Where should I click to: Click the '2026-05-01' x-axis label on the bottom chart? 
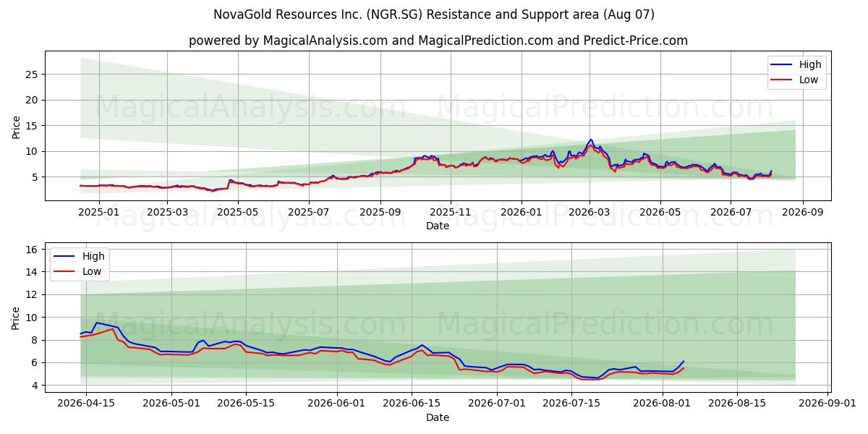[172, 404]
